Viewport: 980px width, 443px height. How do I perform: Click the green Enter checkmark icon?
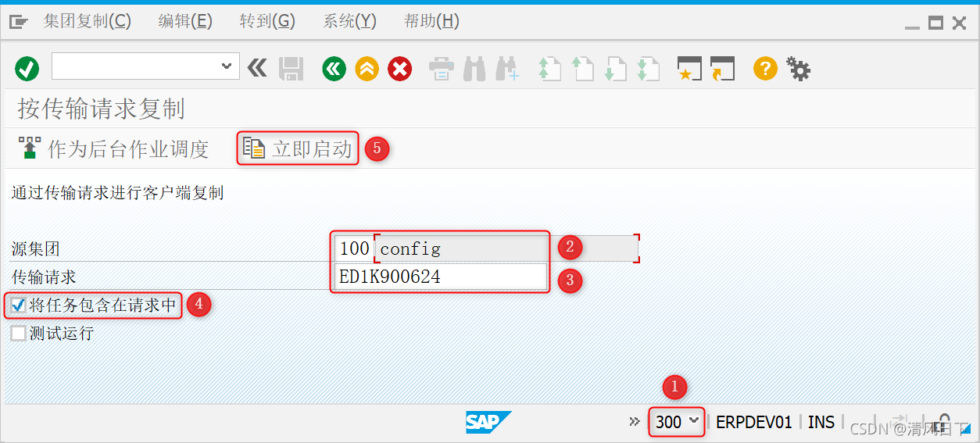coord(27,69)
